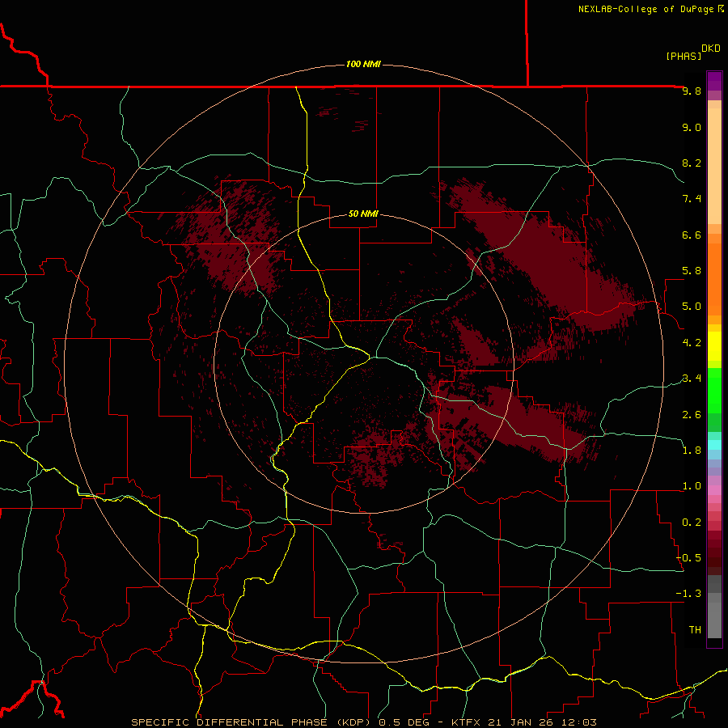
Task: Click the pink legend color band
Action: [x=714, y=490]
